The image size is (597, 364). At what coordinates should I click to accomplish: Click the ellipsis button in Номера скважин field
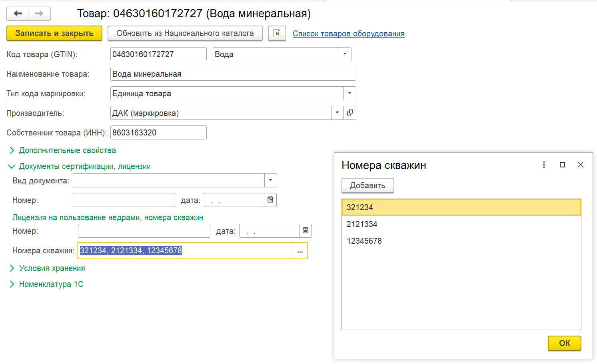(x=300, y=251)
